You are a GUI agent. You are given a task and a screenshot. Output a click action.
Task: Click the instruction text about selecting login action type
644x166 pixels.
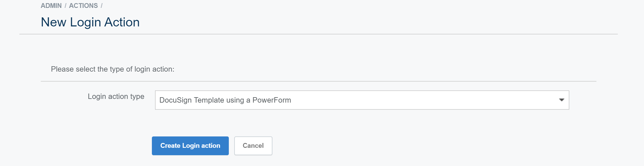pos(112,69)
